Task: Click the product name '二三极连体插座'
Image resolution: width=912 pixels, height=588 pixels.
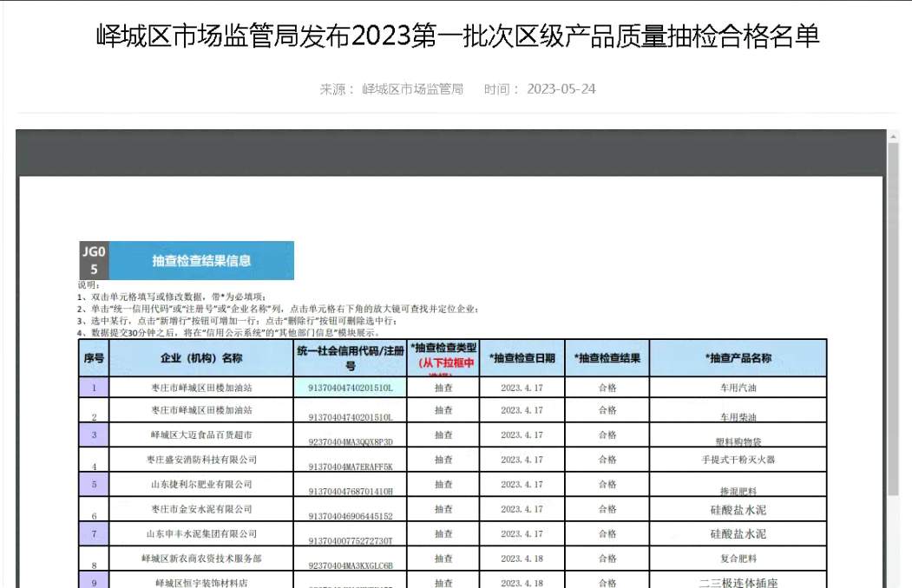Action: coord(738,583)
